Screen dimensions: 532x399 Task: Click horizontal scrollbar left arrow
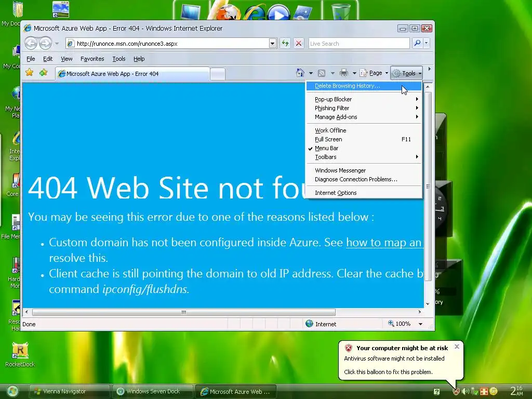26,312
